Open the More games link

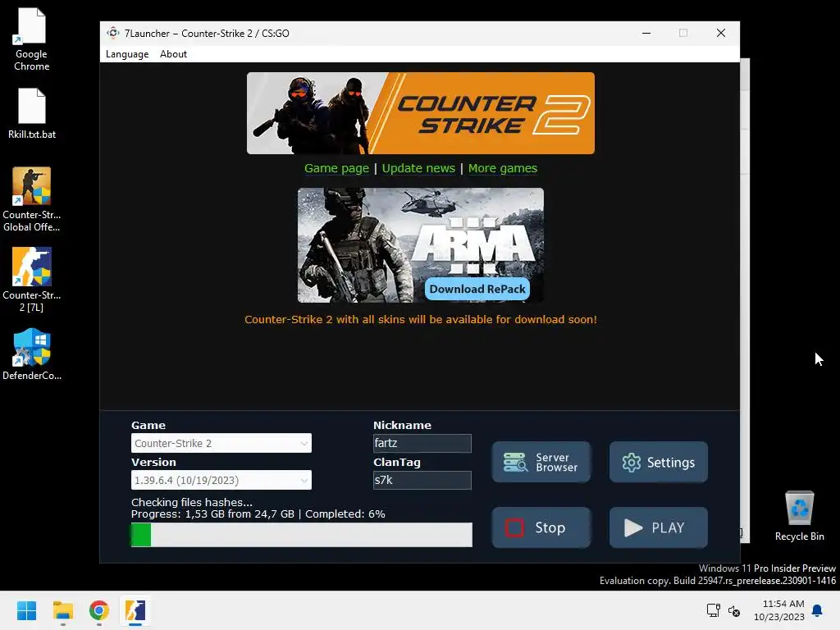click(x=503, y=168)
